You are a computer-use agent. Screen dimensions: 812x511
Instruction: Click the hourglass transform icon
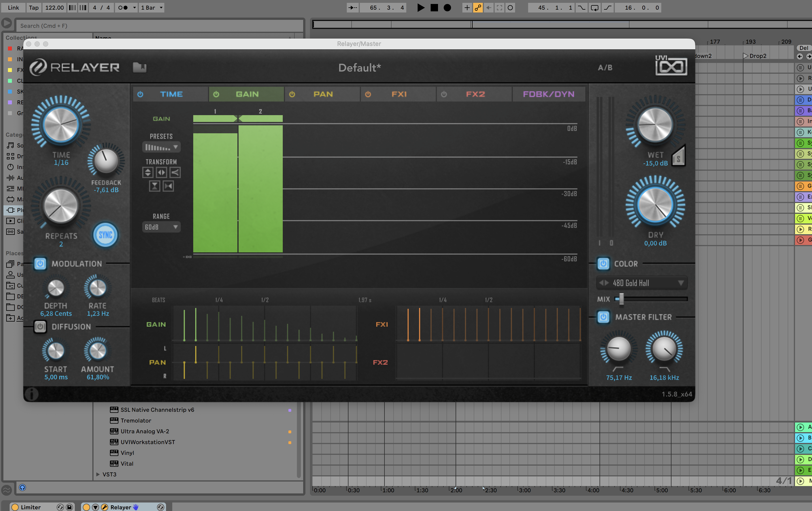pyautogui.click(x=154, y=186)
